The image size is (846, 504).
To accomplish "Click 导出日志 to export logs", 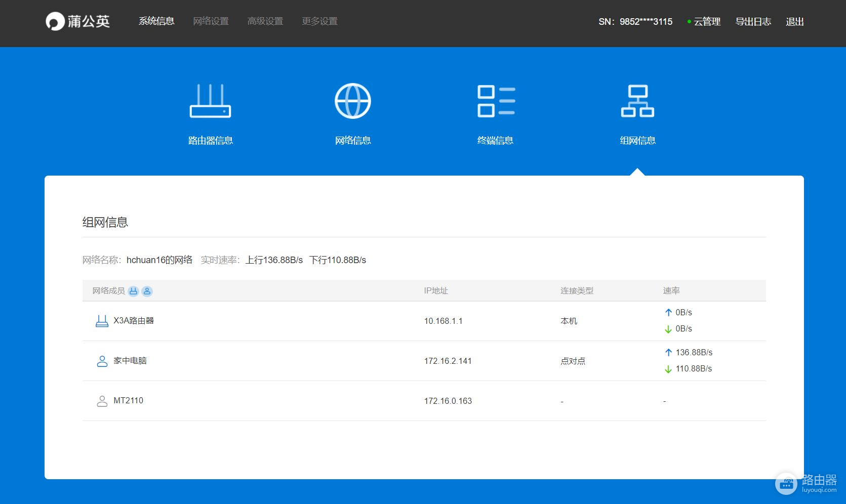I will pos(753,22).
